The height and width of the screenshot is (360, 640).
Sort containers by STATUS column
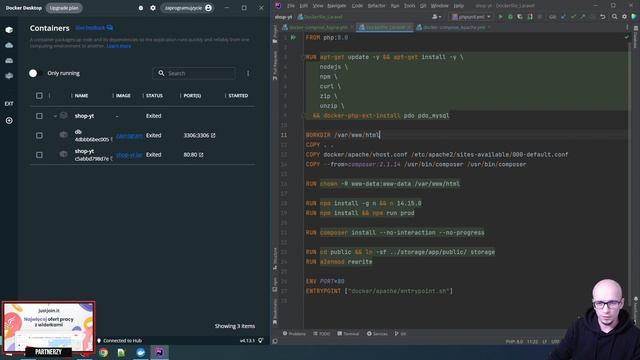[x=154, y=96]
